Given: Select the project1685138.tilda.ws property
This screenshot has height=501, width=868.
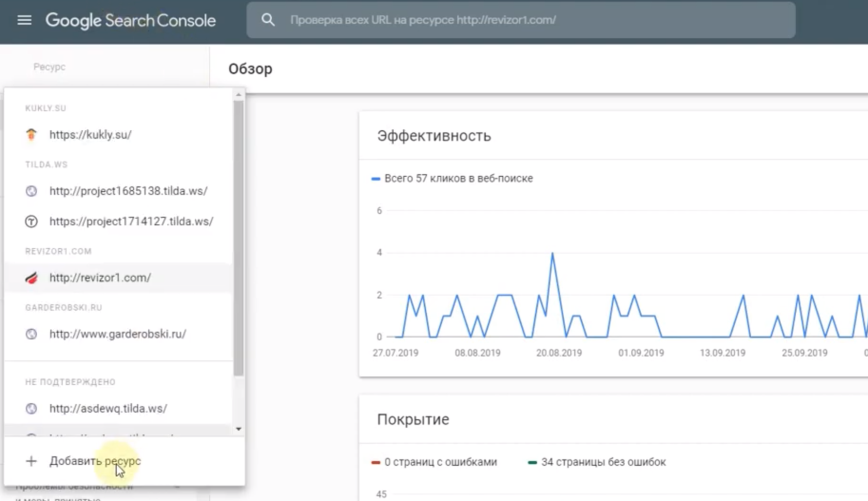Looking at the screenshot, I should click(118, 191).
